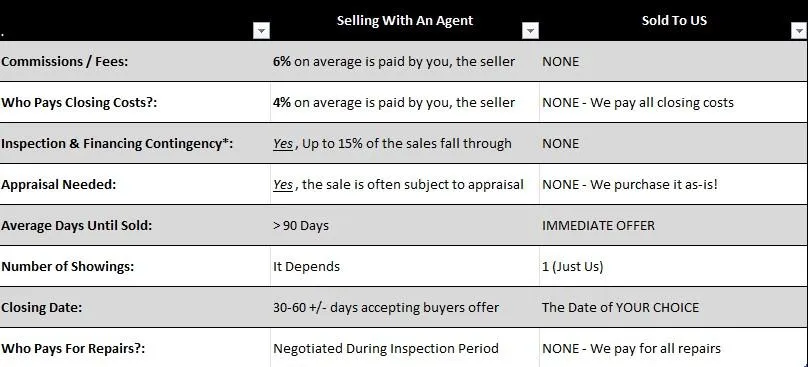
Task: Select the Selling With An Agent header
Action: (x=405, y=21)
